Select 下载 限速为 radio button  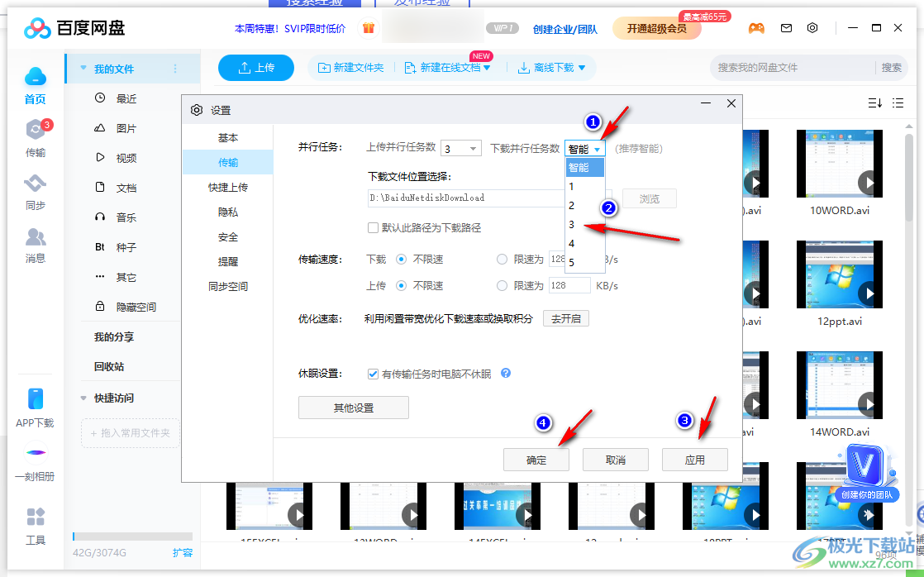point(502,259)
